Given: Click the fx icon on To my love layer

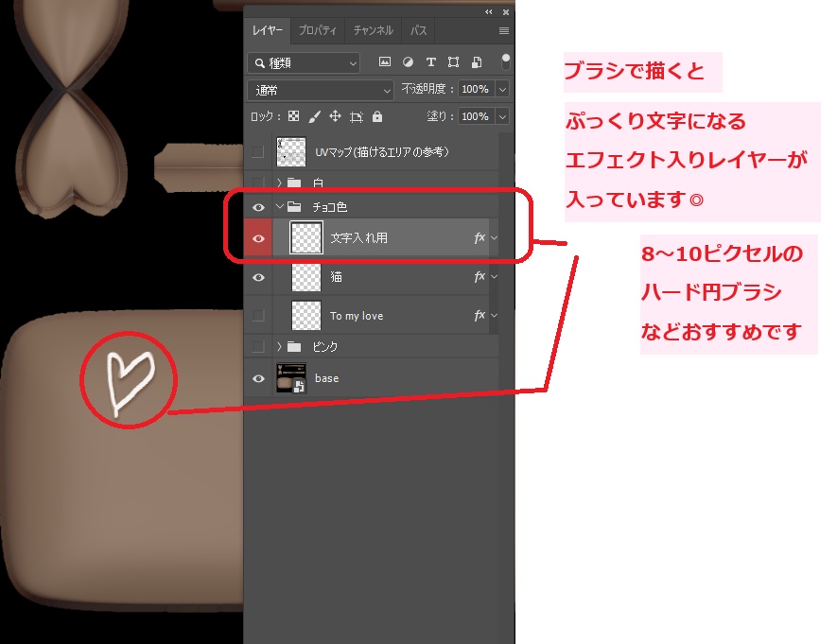Looking at the screenshot, I should tap(480, 315).
